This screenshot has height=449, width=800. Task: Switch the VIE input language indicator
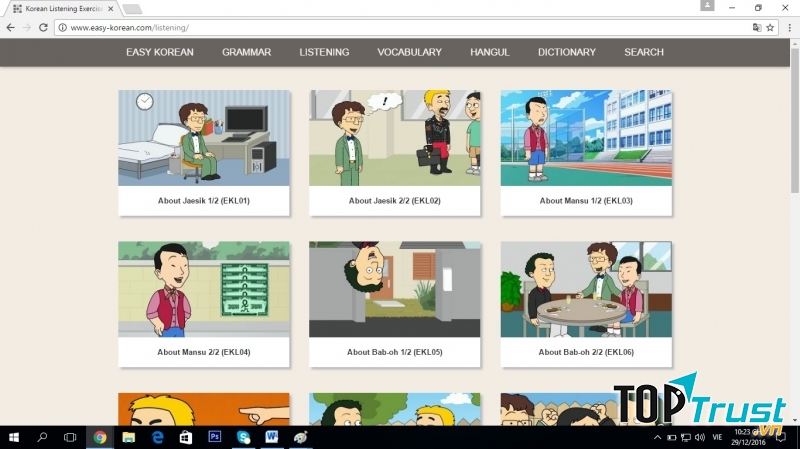(717, 437)
